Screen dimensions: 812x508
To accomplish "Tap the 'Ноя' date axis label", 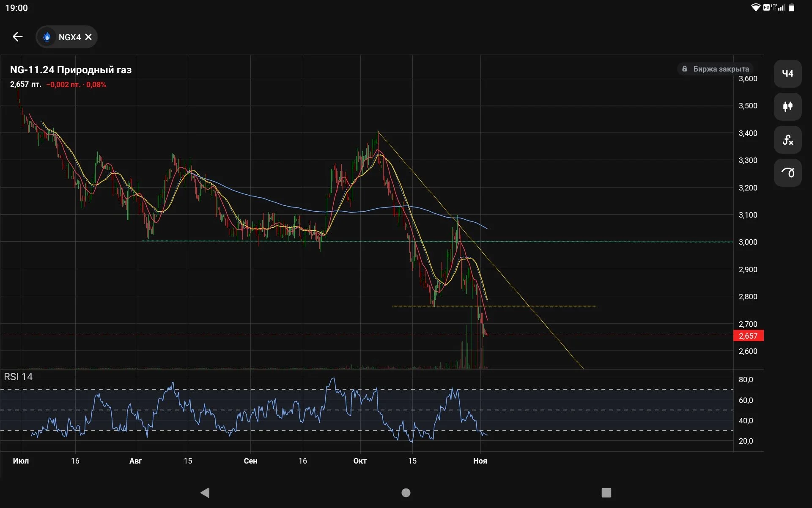I will click(x=480, y=461).
